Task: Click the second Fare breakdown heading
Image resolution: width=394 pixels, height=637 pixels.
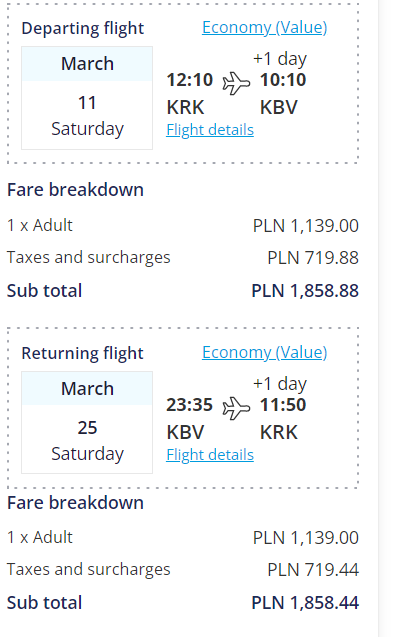Action: 76,503
